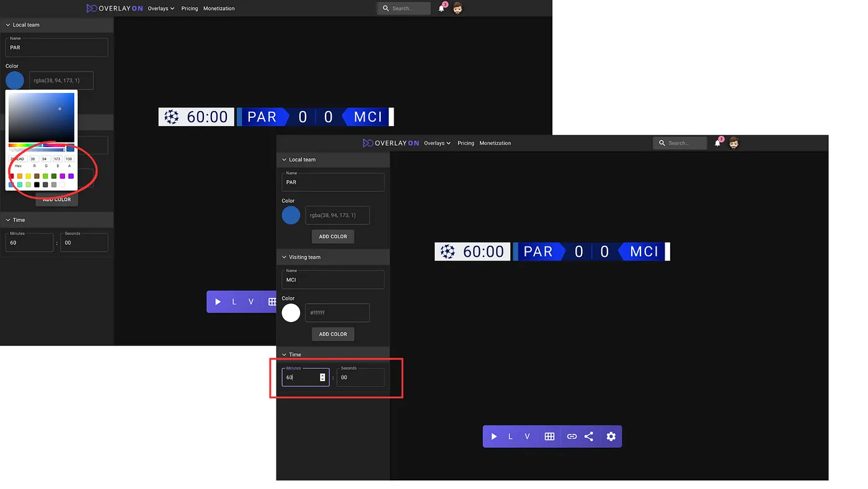868x489 pixels.
Task: Click the link icon in the purple toolbar
Action: coord(572,436)
